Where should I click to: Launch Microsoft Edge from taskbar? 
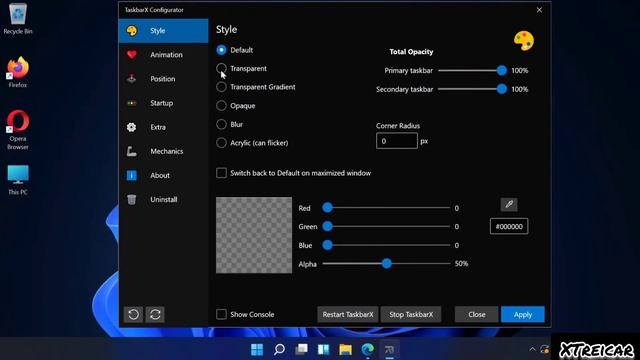pyautogui.click(x=367, y=349)
